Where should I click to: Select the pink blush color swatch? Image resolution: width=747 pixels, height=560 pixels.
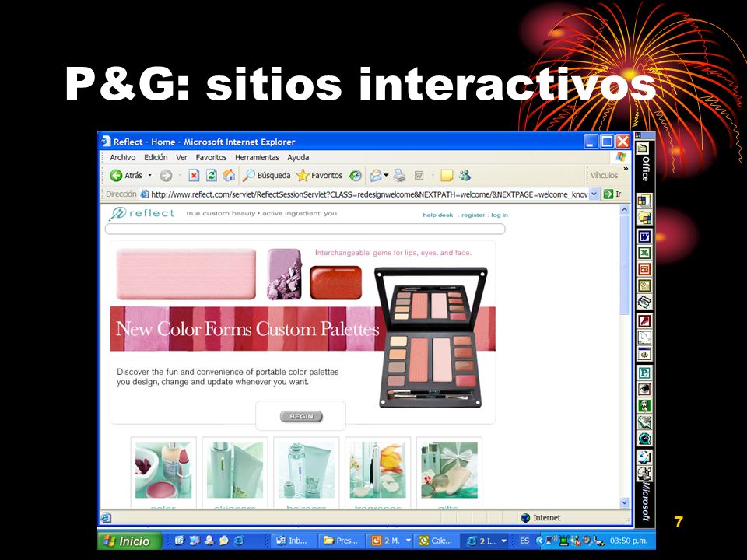(x=186, y=275)
